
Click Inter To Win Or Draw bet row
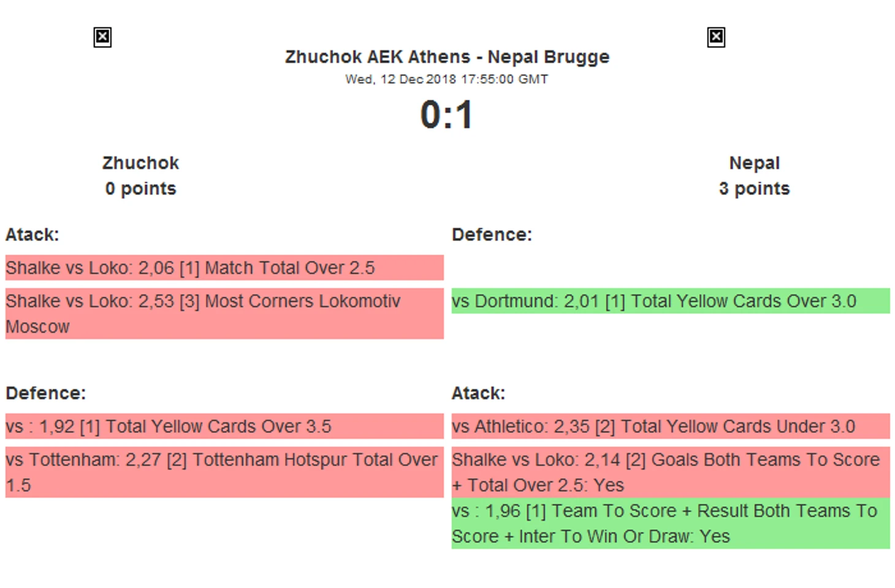(x=671, y=524)
